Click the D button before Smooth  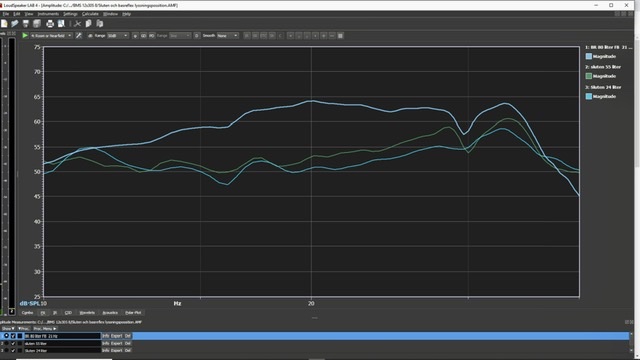pyautogui.click(x=197, y=36)
